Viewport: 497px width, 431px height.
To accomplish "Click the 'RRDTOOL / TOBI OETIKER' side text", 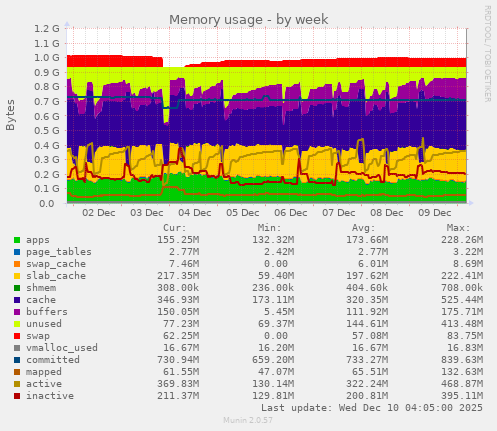I will point(487,54).
